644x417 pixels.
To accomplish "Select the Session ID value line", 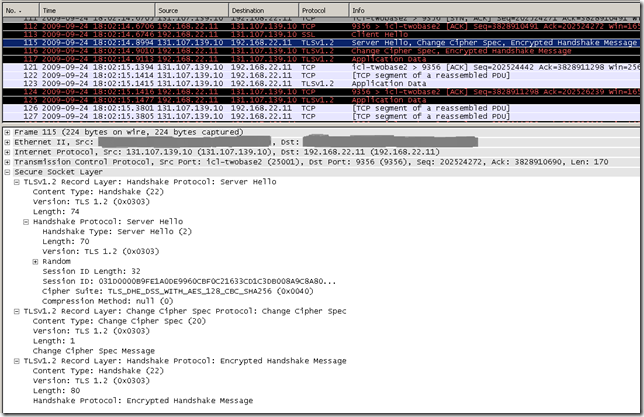I will [x=189, y=281].
